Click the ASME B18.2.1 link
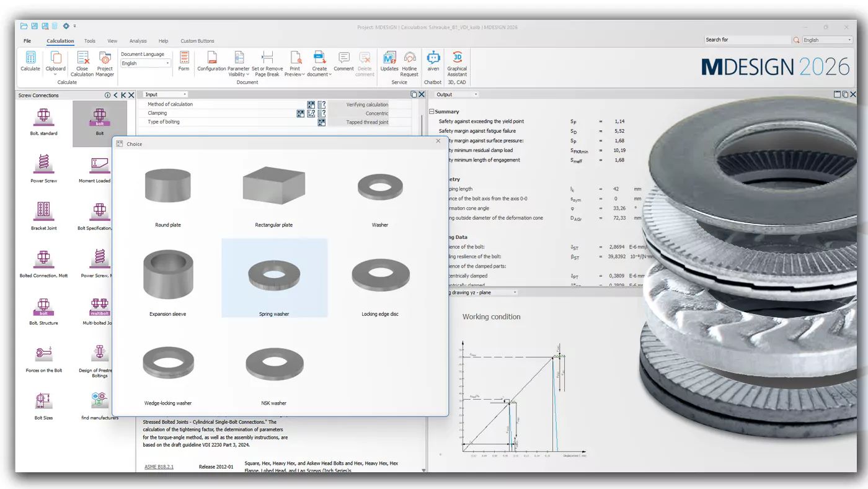 point(159,466)
